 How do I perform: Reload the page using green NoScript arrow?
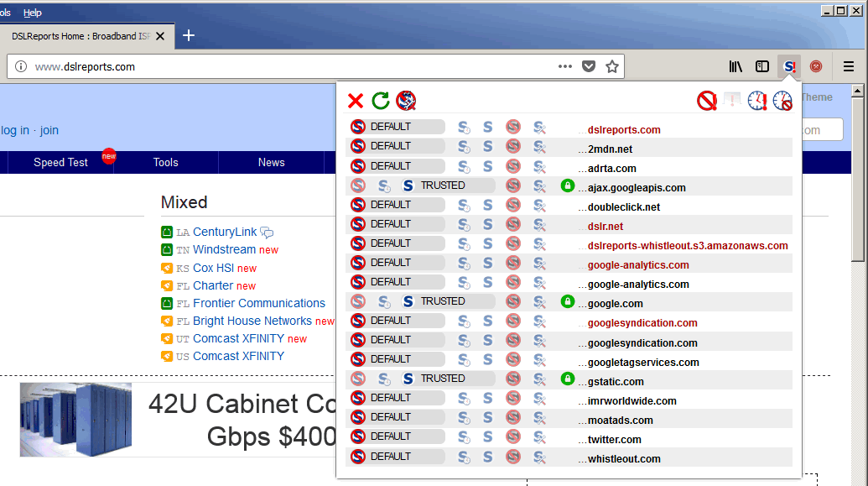[x=380, y=101]
